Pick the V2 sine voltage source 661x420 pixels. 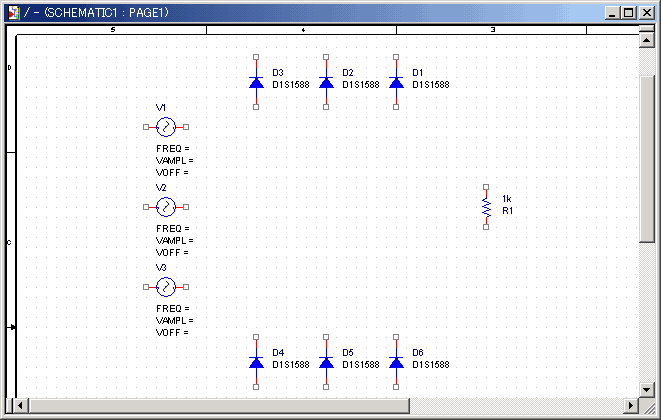[166, 207]
